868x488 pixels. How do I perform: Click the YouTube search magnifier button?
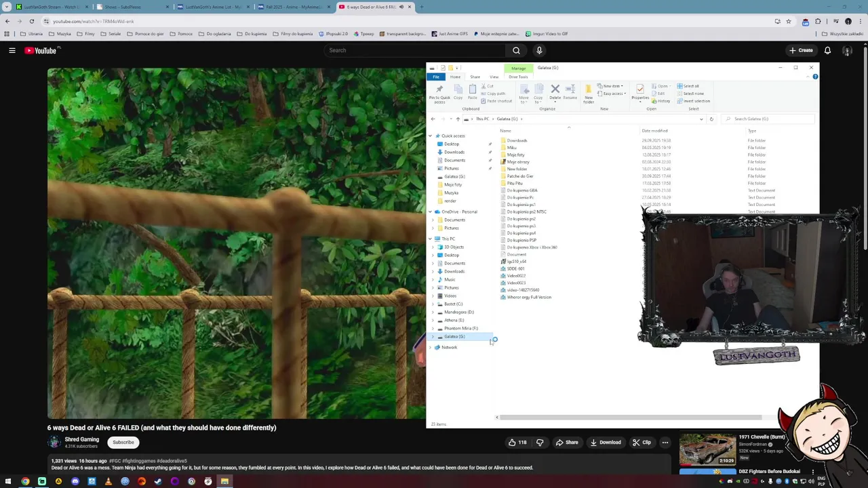tap(516, 50)
